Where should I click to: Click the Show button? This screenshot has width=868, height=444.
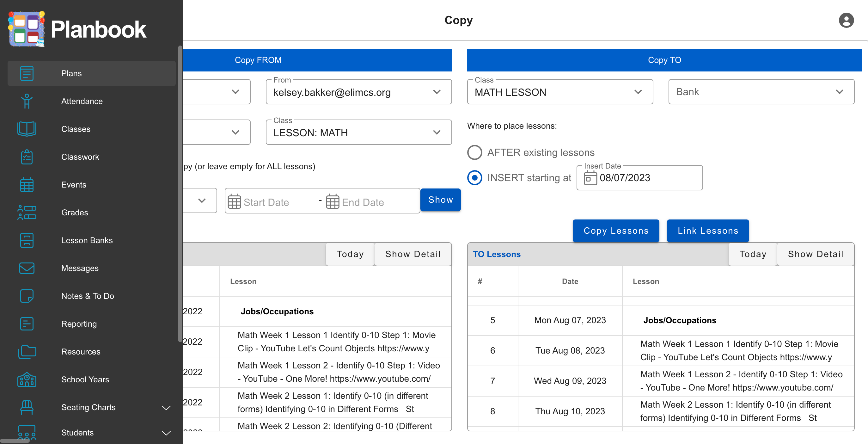(440, 200)
